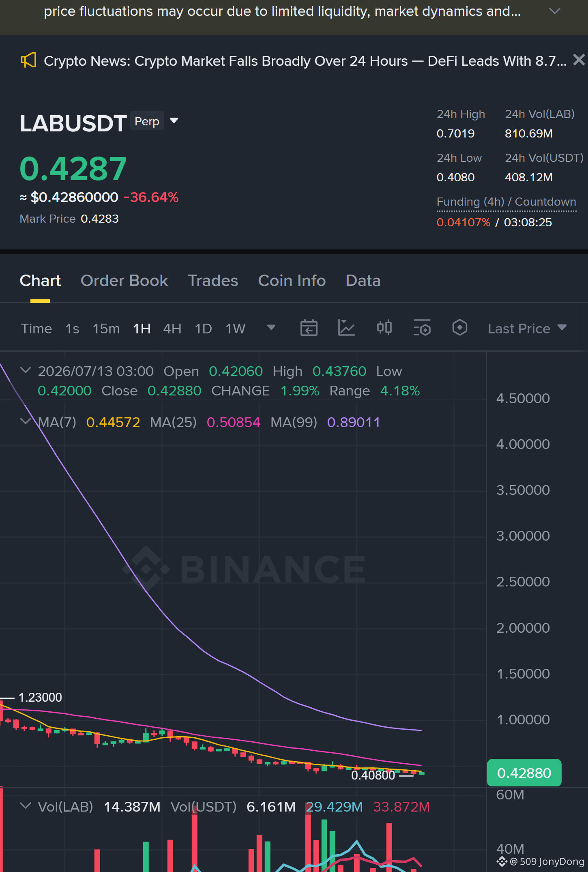Click the approximate USD price $0.42860000

tap(75, 198)
